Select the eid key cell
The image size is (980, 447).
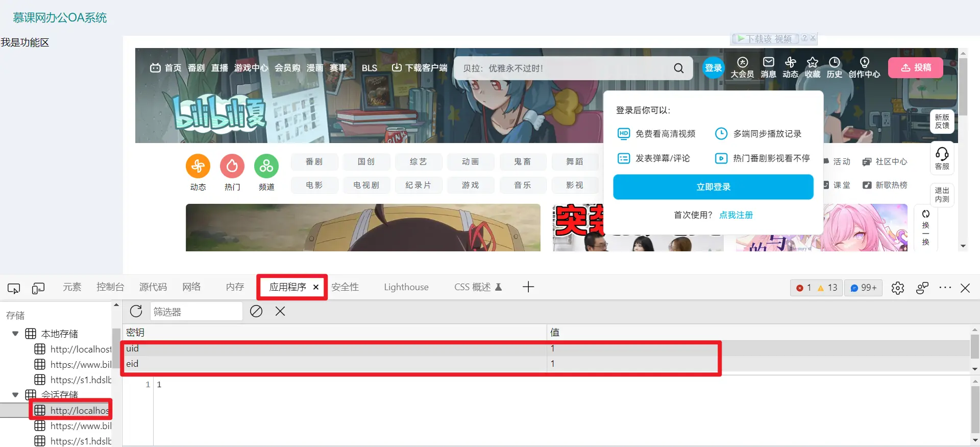point(334,364)
